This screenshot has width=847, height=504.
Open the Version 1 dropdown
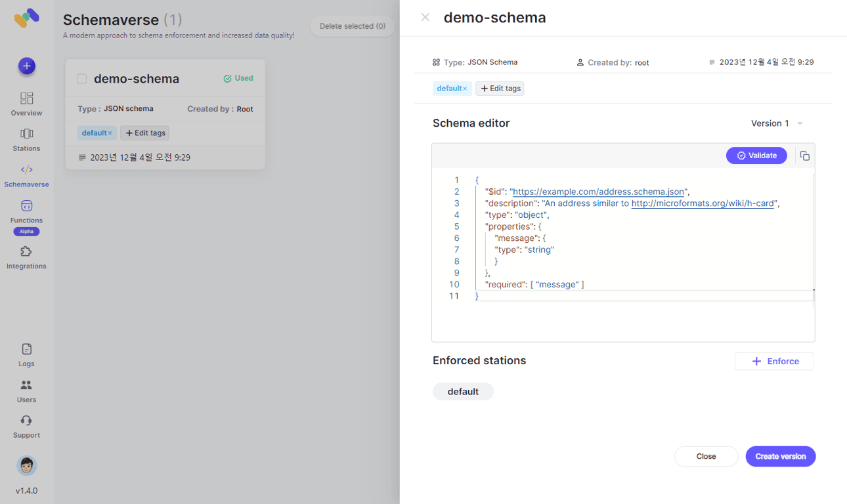777,123
